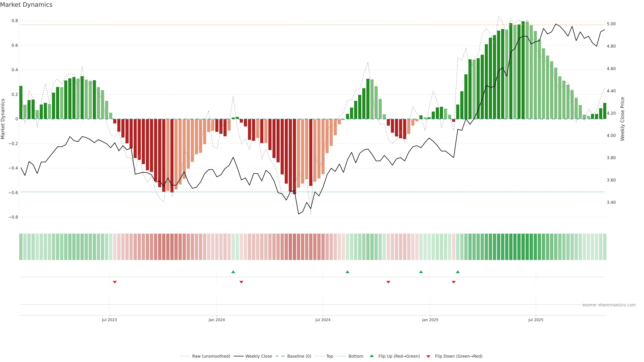644x362 pixels.
Task: Toggle the Weekly Close legend entry
Action: tap(258, 356)
